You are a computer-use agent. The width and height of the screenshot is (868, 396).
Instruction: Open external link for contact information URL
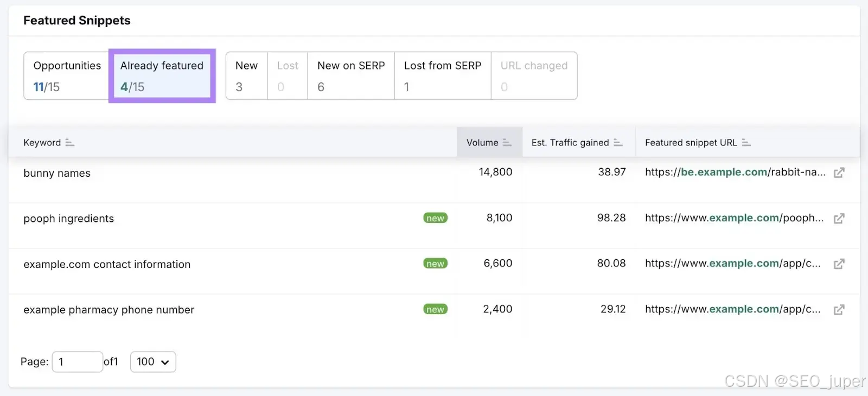click(x=839, y=264)
